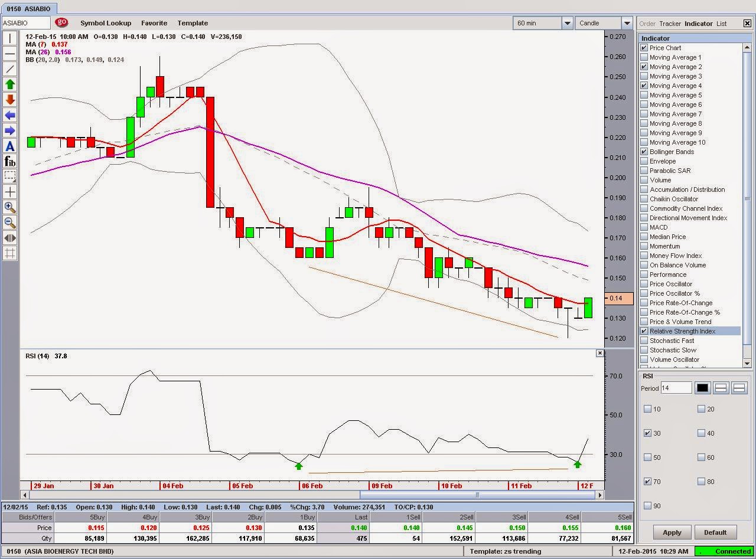Click the 0.140 Last price cell
The height and width of the screenshot is (559, 756).
point(344,528)
